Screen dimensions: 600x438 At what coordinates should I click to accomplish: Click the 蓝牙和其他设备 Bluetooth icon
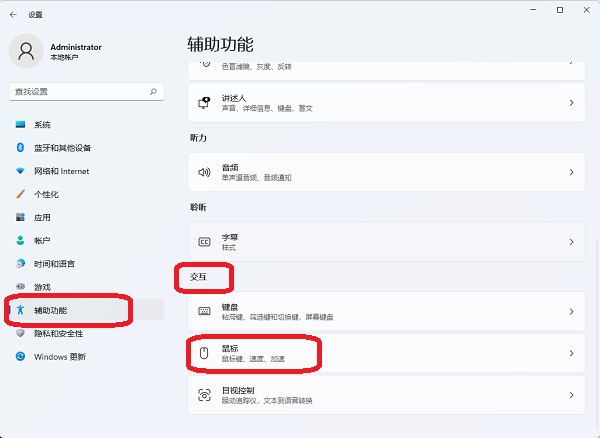(20, 148)
